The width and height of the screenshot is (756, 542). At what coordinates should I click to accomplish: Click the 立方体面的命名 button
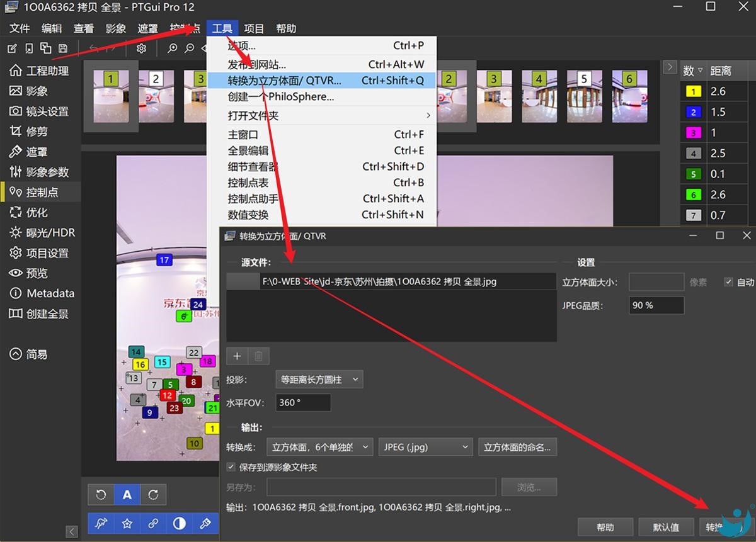517,447
